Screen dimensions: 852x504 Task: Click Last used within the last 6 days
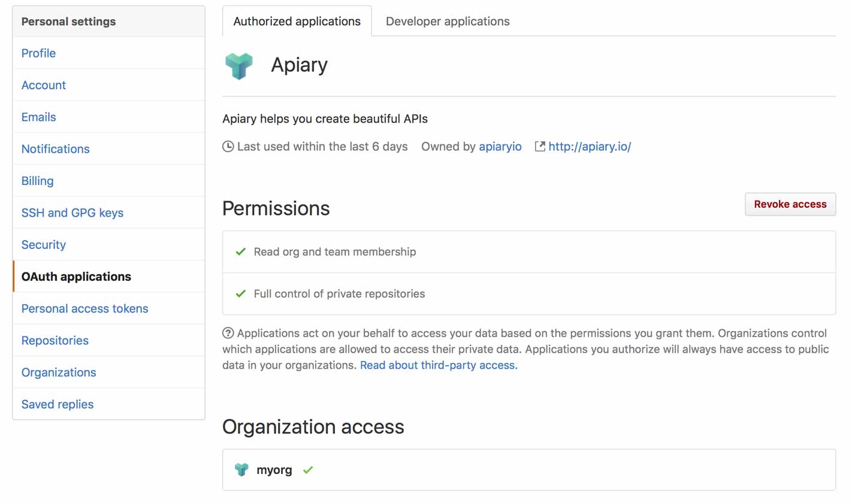coord(322,147)
